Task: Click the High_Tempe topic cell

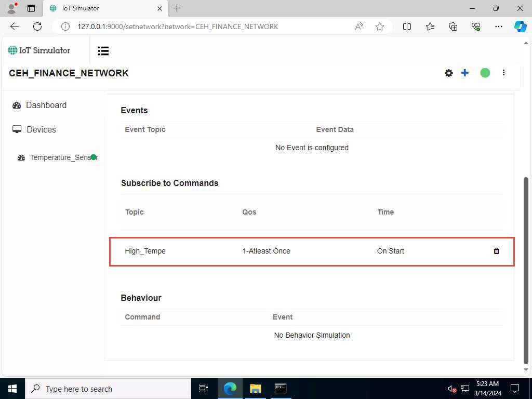Action: tap(145, 251)
